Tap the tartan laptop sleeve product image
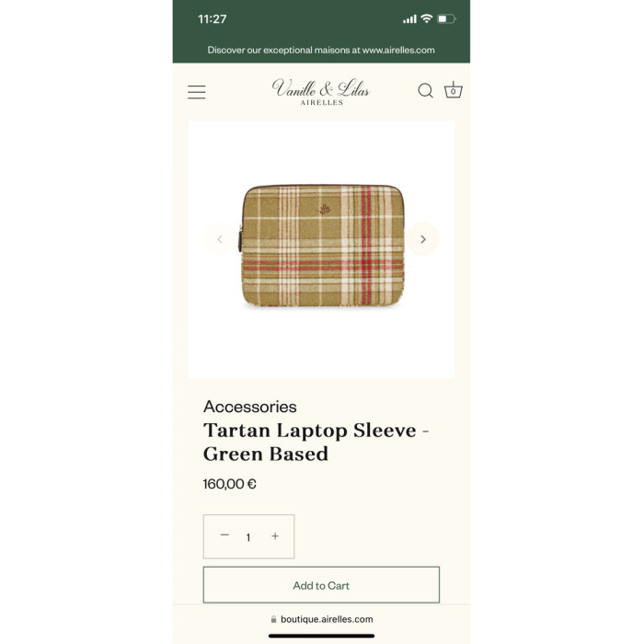 (x=321, y=246)
